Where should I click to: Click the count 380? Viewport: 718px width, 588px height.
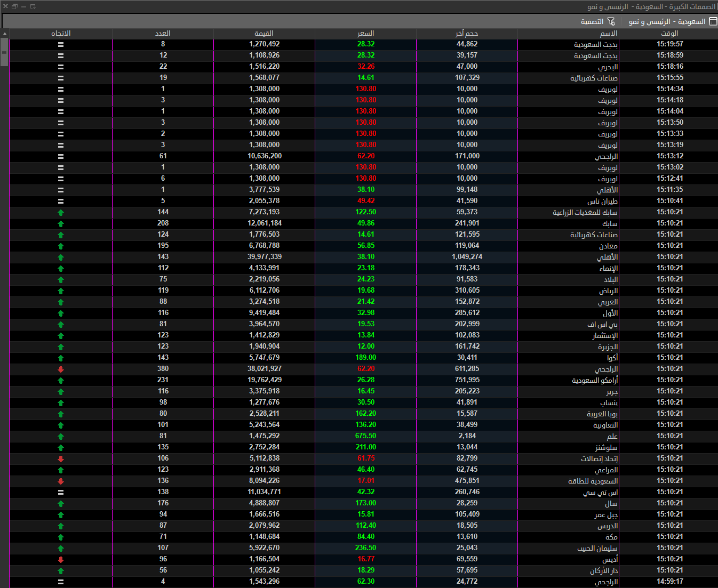click(x=163, y=369)
